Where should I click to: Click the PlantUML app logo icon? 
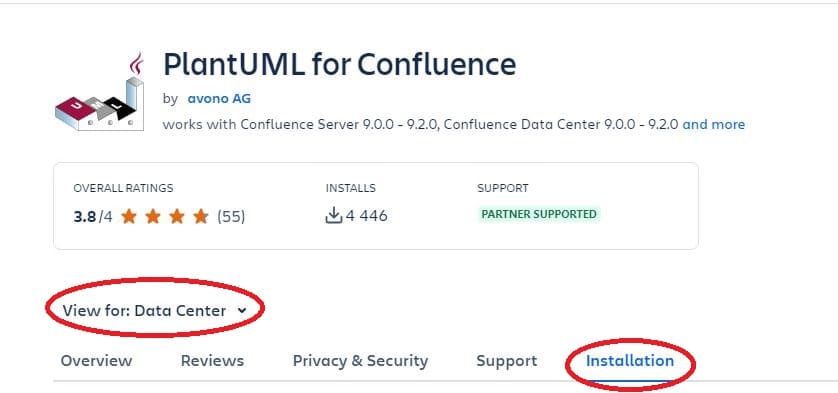tap(100, 91)
